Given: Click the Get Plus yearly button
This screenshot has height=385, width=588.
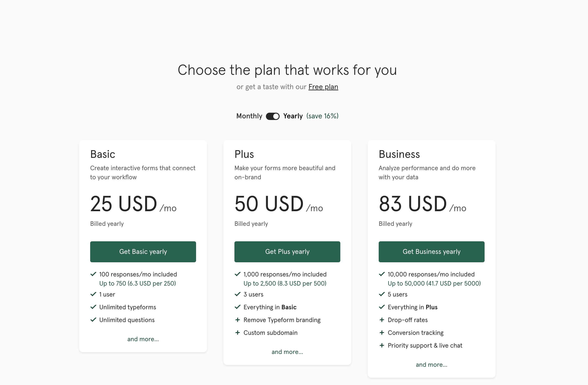Looking at the screenshot, I should pyautogui.click(x=287, y=252).
